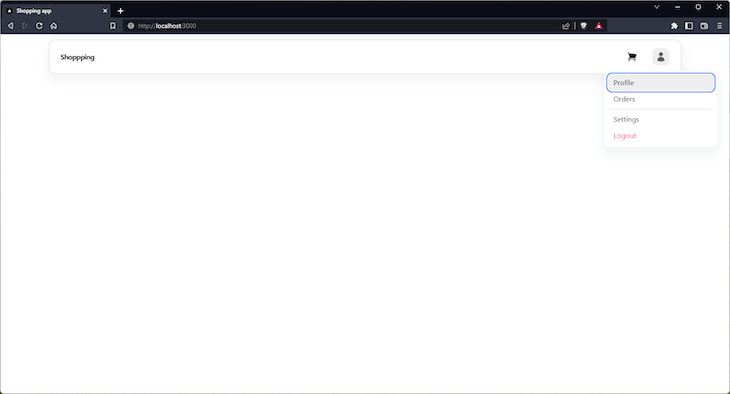Screen dimensions: 730x394
Task: Open Orders in the user menu
Action: (661, 99)
